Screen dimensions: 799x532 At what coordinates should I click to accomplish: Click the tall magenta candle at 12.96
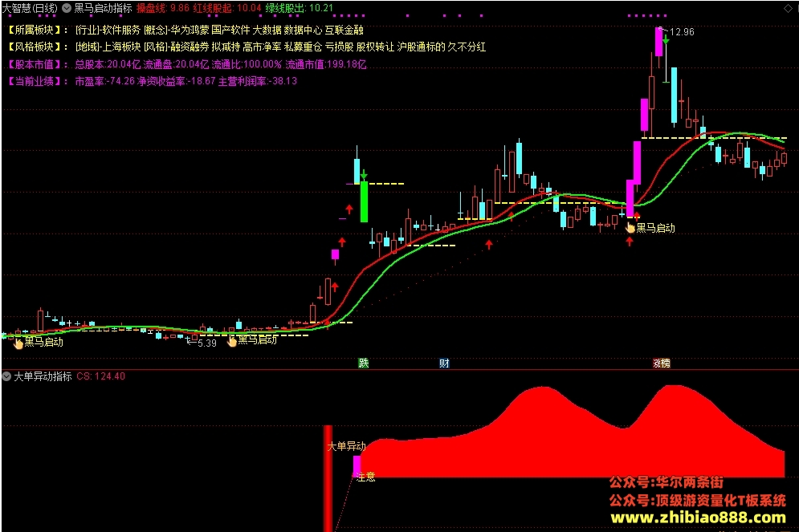coord(658,42)
